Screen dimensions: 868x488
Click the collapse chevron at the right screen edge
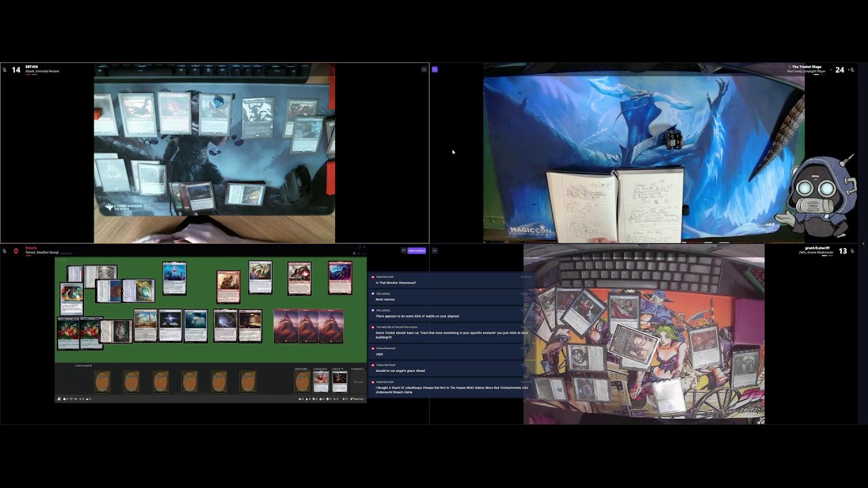point(863,243)
